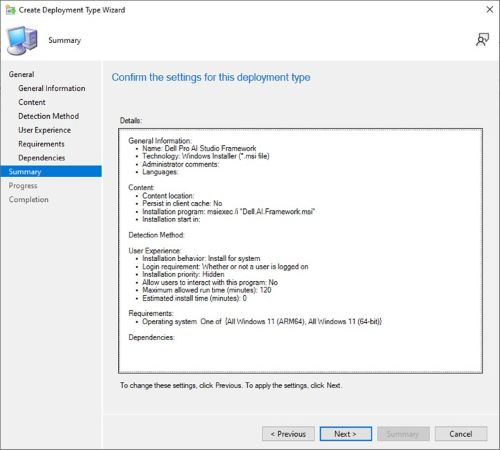Click the disabled Summary button
Screen dimensions: 500x450
click(403, 434)
